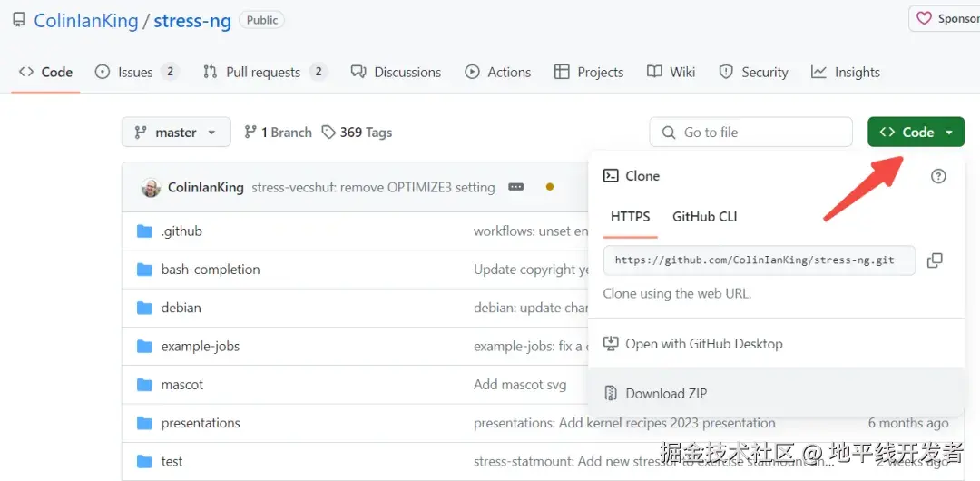
Task: Click the folder icon beside presentations
Action: 144,423
